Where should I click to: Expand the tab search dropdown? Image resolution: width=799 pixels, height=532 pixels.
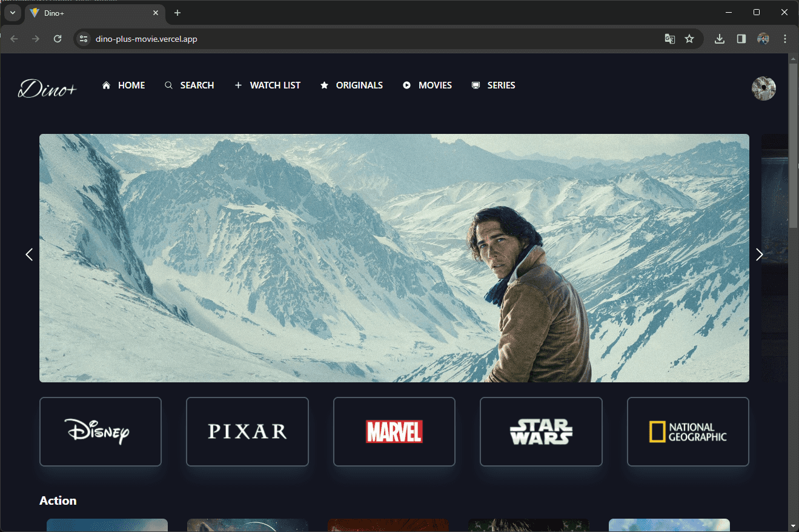pos(12,13)
